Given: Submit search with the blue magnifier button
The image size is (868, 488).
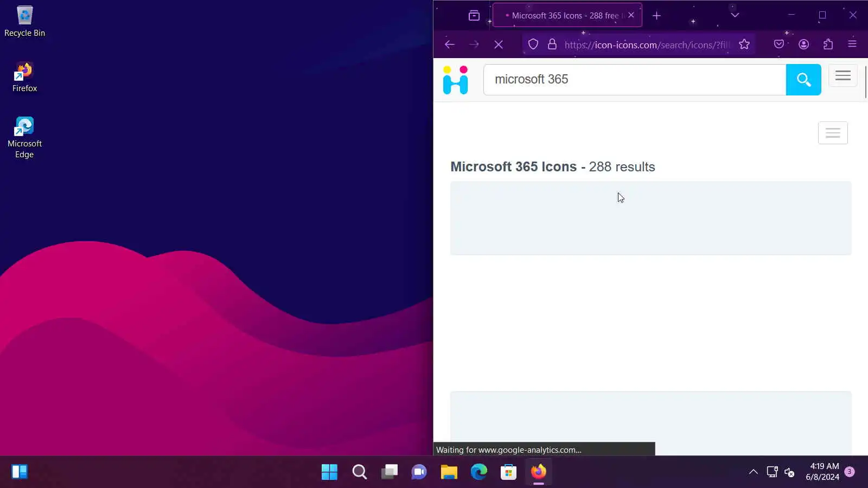Looking at the screenshot, I should (x=803, y=80).
